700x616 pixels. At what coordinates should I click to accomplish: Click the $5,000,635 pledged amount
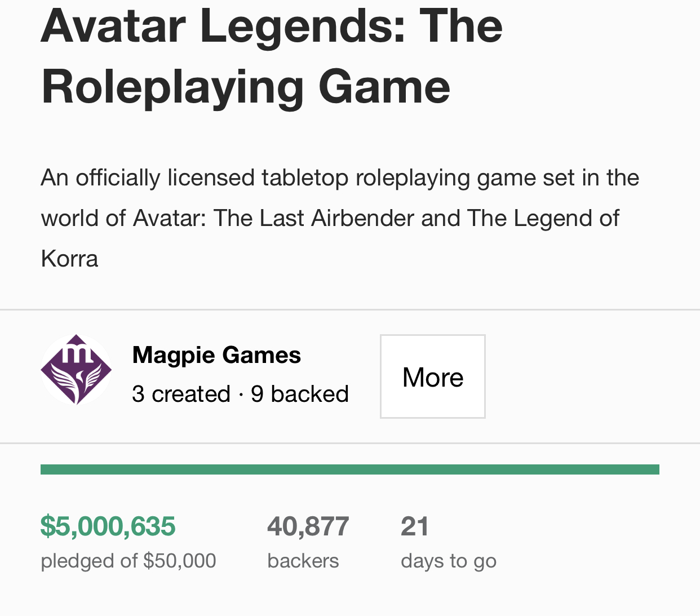click(x=108, y=526)
